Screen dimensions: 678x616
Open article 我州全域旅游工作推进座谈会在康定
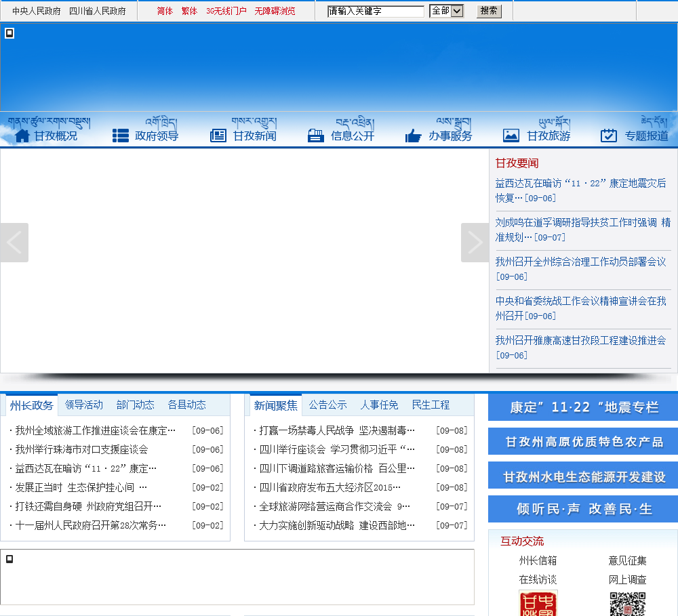96,430
